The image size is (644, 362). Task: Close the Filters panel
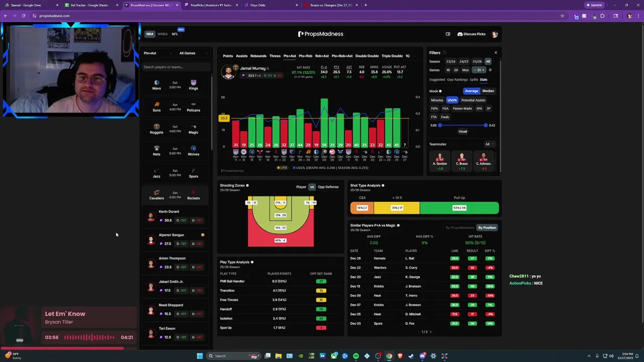pos(496,53)
